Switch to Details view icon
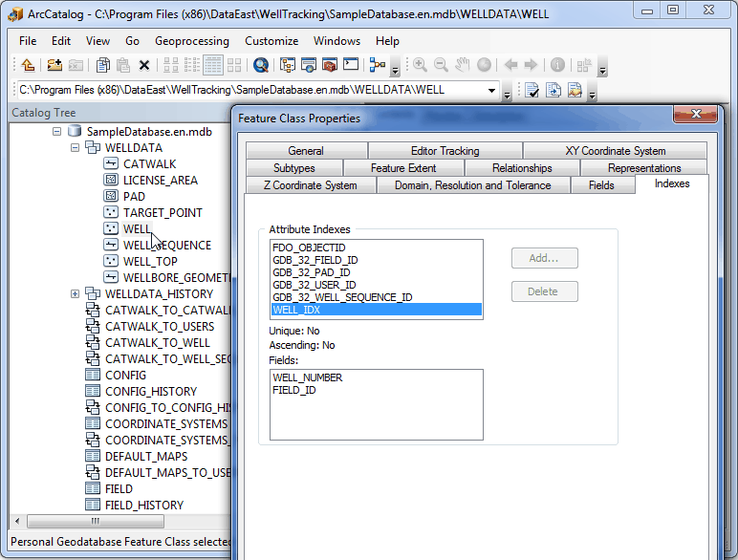 [213, 65]
